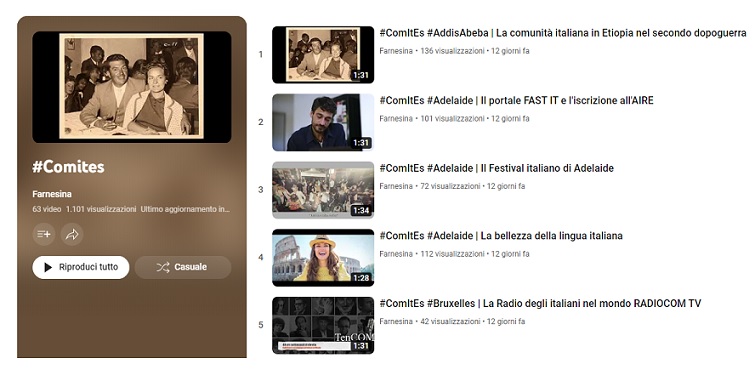Screen dimensions: 755x381
Task: Open the Festival italiano di Adelaide thumbnail
Action: (323, 190)
